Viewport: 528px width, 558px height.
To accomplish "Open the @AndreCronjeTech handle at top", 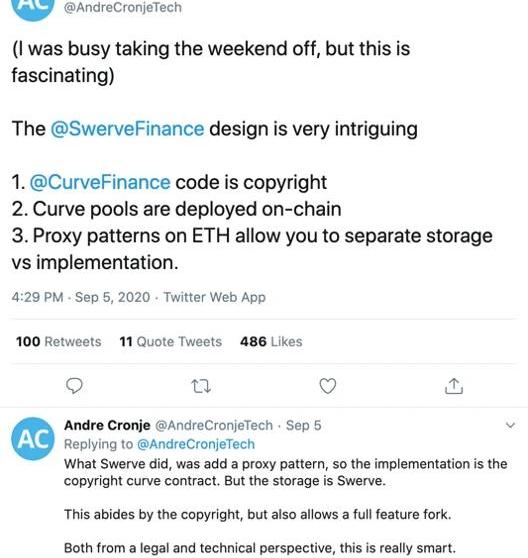I will coord(123,7).
